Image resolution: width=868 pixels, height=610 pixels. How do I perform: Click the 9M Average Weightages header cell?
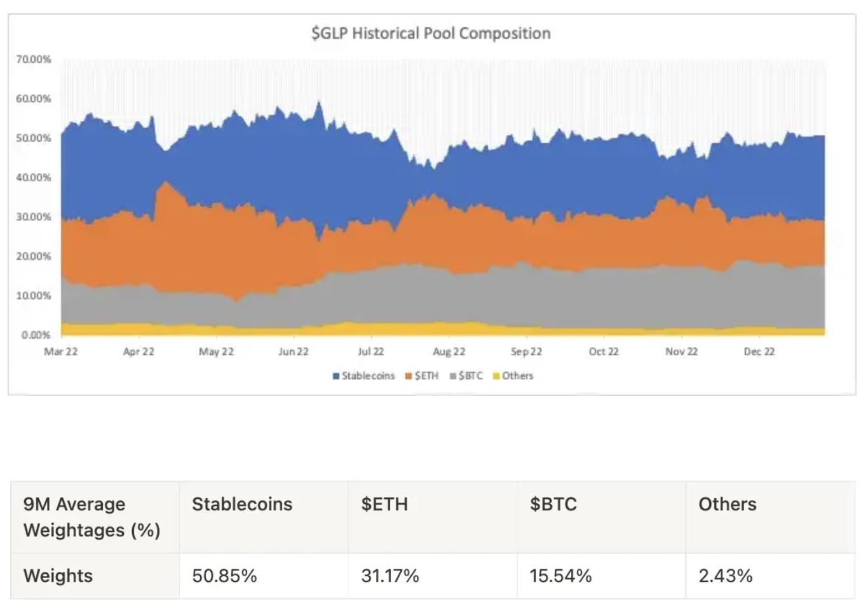pyautogui.click(x=92, y=517)
